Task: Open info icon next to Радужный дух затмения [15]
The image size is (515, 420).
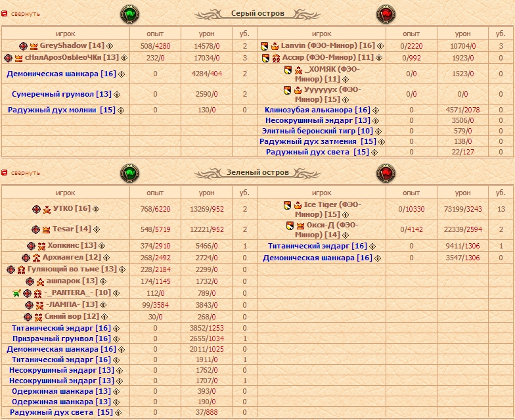Action: tap(381, 142)
